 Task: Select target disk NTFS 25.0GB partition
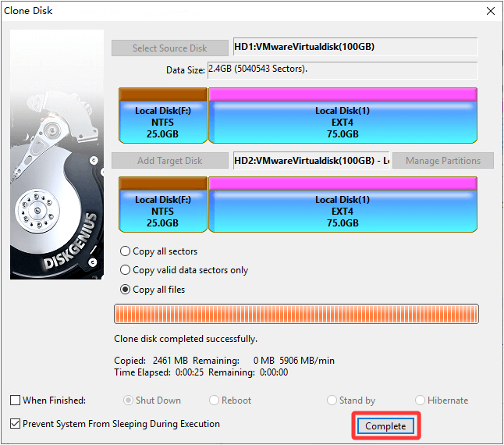point(162,211)
